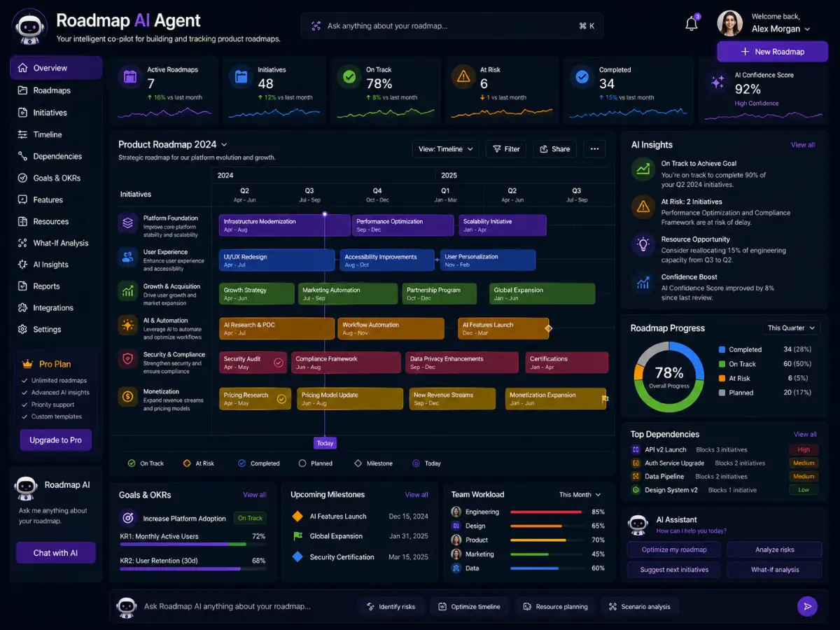Viewport: 840px width, 630px height.
Task: Click the Security Audit completed checkmark
Action: [x=279, y=363]
